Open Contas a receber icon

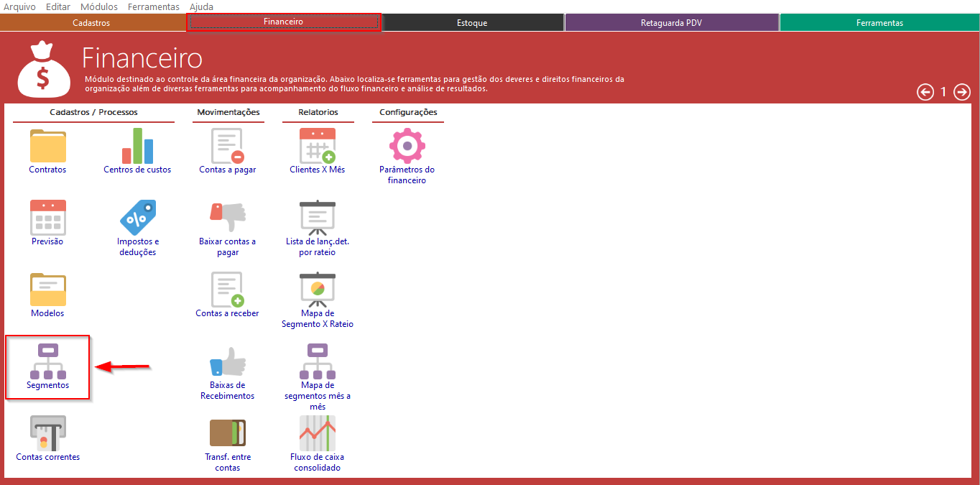coord(227,290)
